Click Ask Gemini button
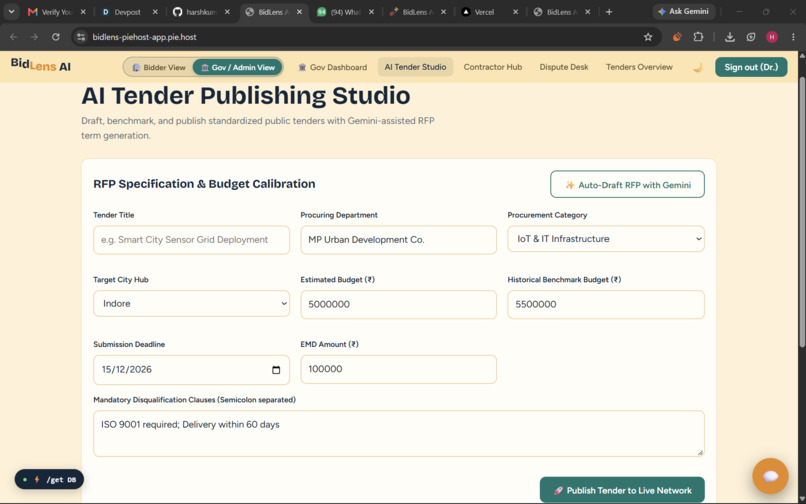 pos(684,11)
